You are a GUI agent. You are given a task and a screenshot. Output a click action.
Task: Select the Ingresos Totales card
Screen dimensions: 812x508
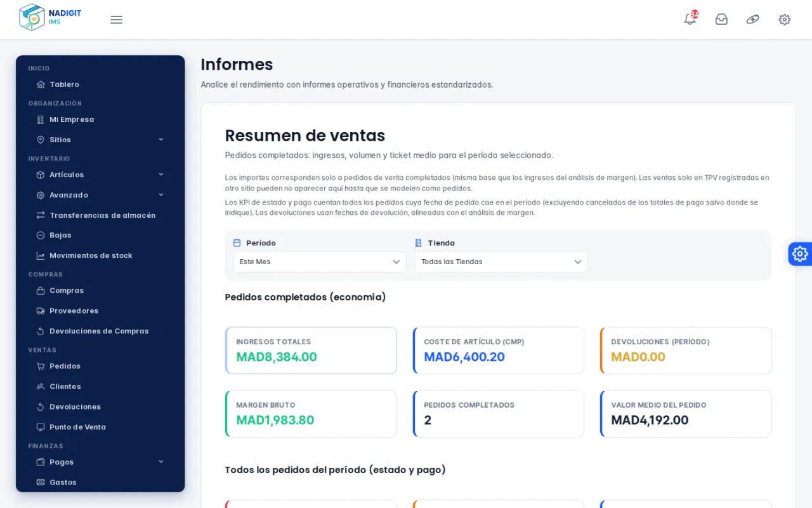coord(311,351)
